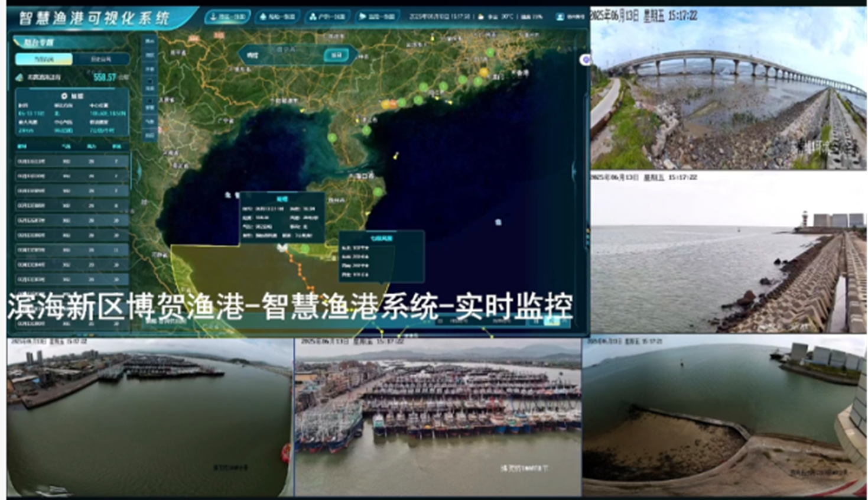Open the bridge camera feed at top right
This screenshot has height=500, width=868.
[x=728, y=89]
